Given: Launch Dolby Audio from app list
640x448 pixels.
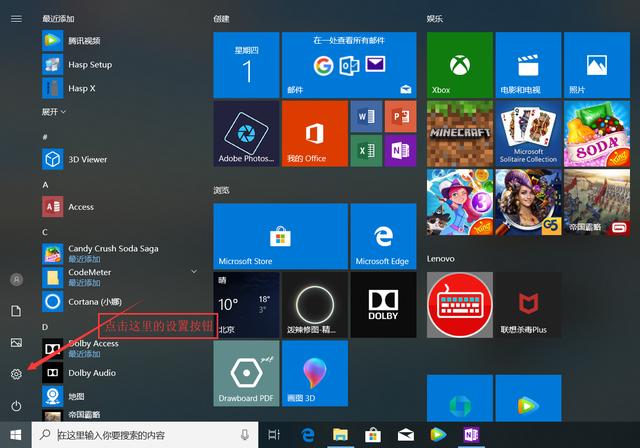Looking at the screenshot, I should pyautogui.click(x=118, y=373).
